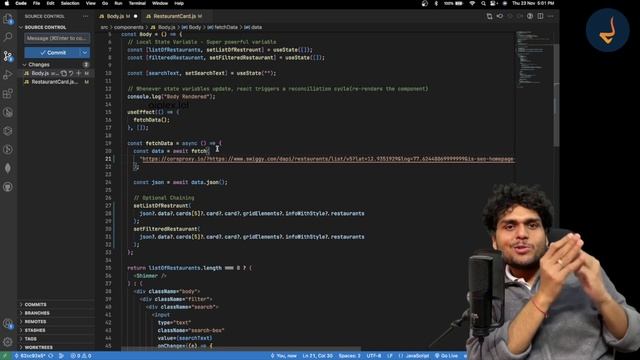640x360 pixels.
Task: Click the Commit button
Action: click(52, 53)
